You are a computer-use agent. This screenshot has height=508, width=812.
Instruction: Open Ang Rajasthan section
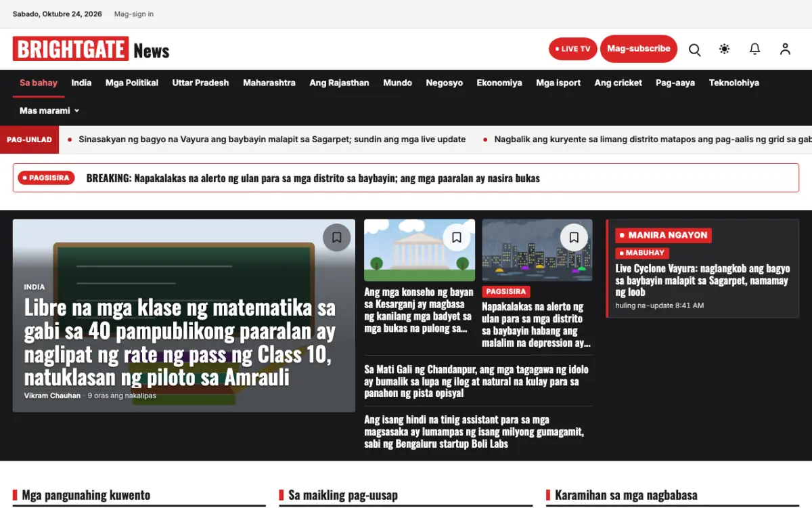340,83
